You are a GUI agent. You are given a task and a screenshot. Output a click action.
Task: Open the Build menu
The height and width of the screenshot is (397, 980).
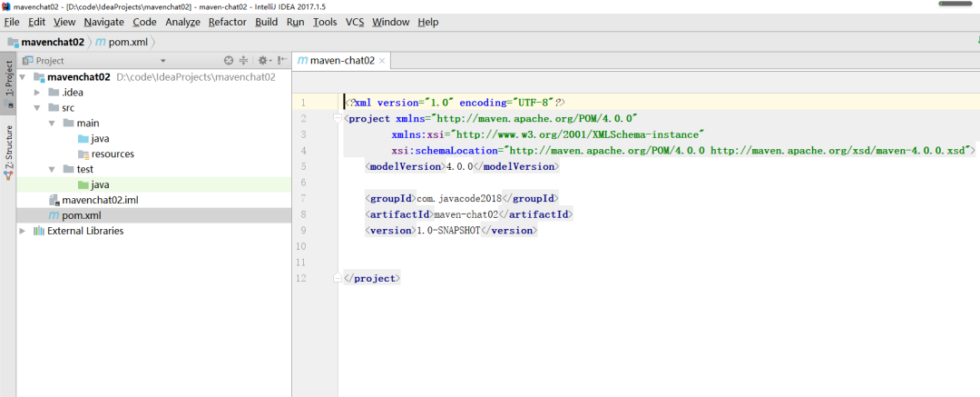click(266, 22)
